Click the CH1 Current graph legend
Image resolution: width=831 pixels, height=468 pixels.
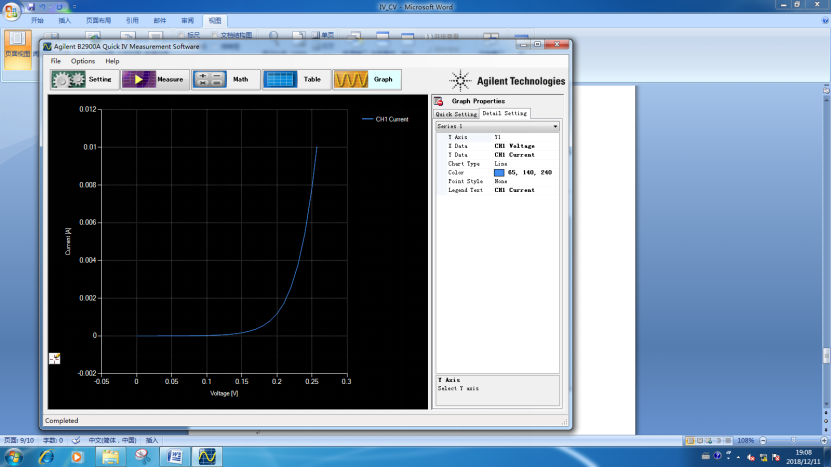[385, 119]
